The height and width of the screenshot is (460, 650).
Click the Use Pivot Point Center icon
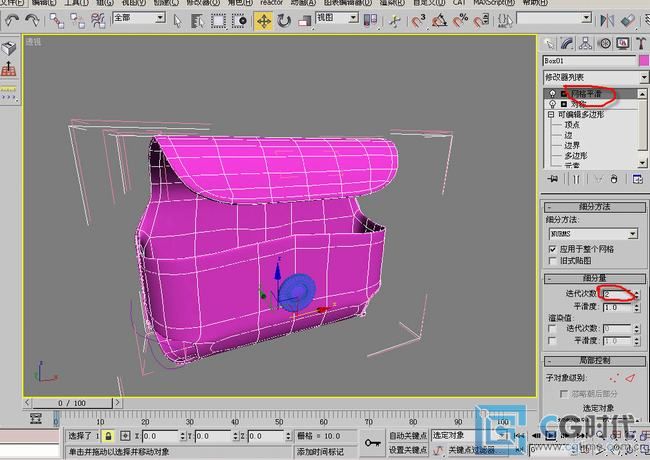[370, 20]
